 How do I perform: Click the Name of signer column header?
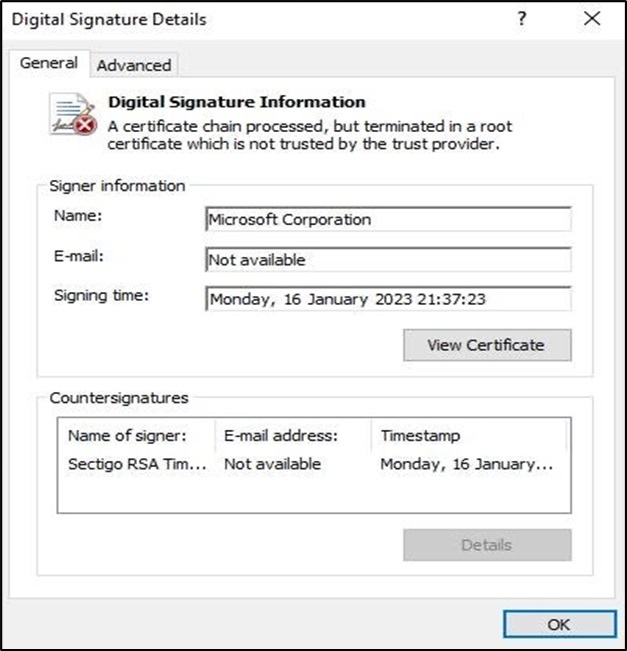point(136,436)
